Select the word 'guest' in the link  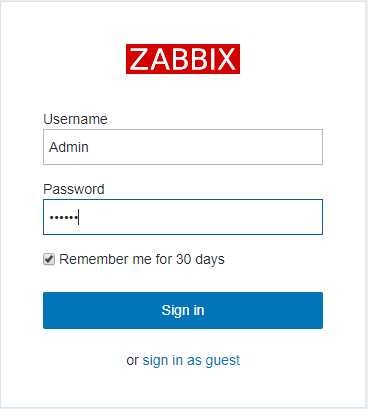tap(223, 361)
